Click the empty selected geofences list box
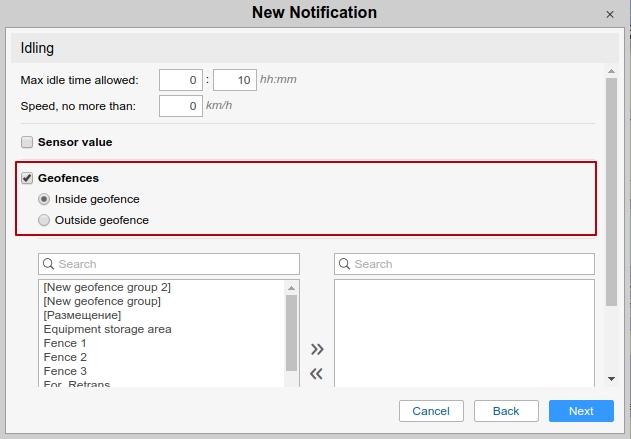This screenshot has height=439, width=631. coord(464,333)
